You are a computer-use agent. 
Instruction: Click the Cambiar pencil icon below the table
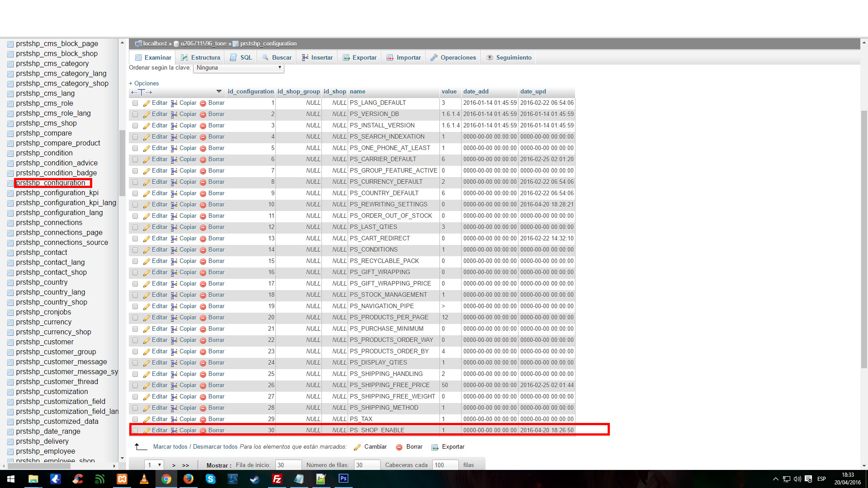pyautogui.click(x=357, y=447)
